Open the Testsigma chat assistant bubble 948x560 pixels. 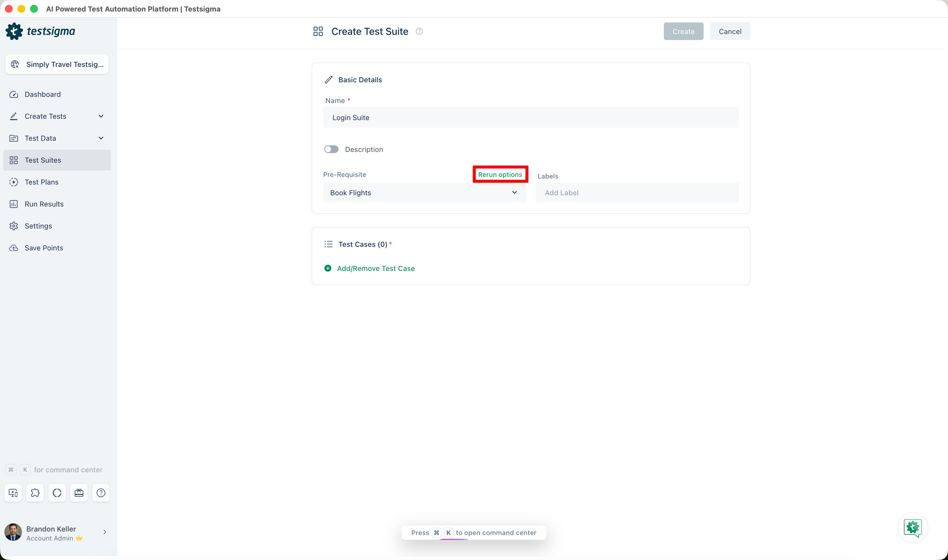913,528
